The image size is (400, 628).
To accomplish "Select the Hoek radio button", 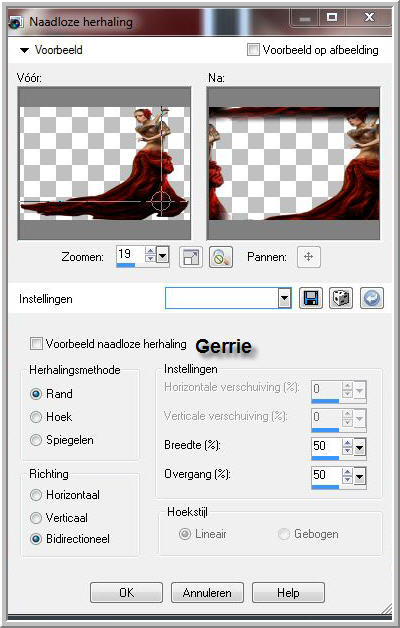I will pyautogui.click(x=36, y=417).
